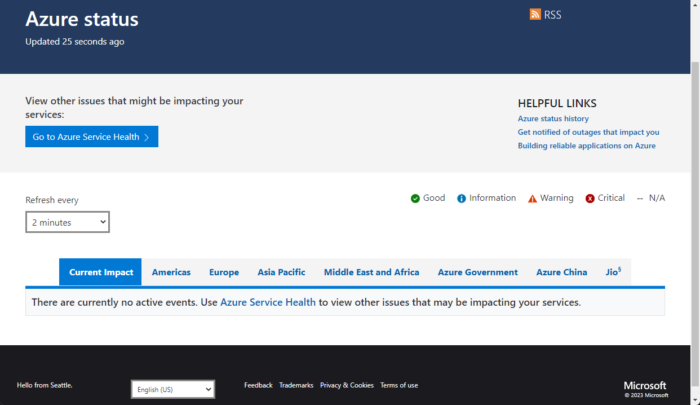Click the orange Warning triangle icon
This screenshot has height=405, width=700.
click(532, 199)
